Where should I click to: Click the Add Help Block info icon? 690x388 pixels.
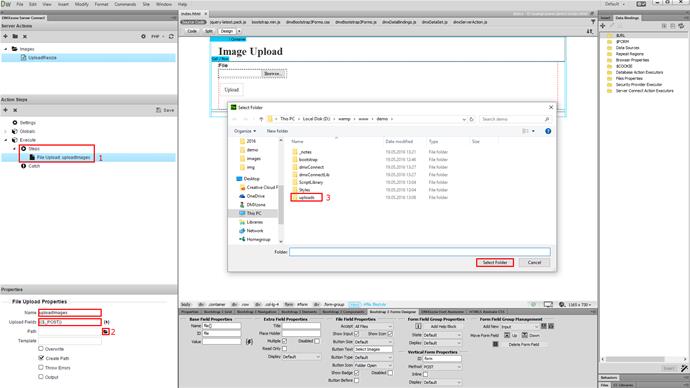tap(418, 326)
